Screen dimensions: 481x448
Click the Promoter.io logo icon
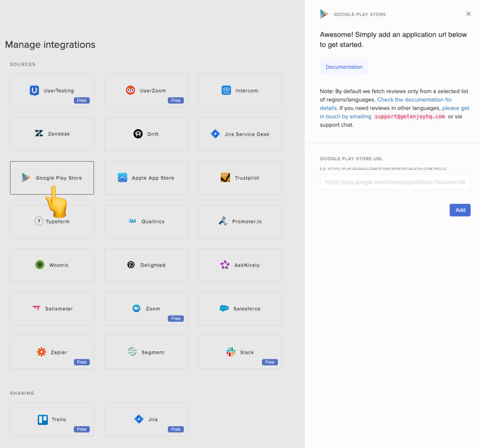tap(223, 221)
